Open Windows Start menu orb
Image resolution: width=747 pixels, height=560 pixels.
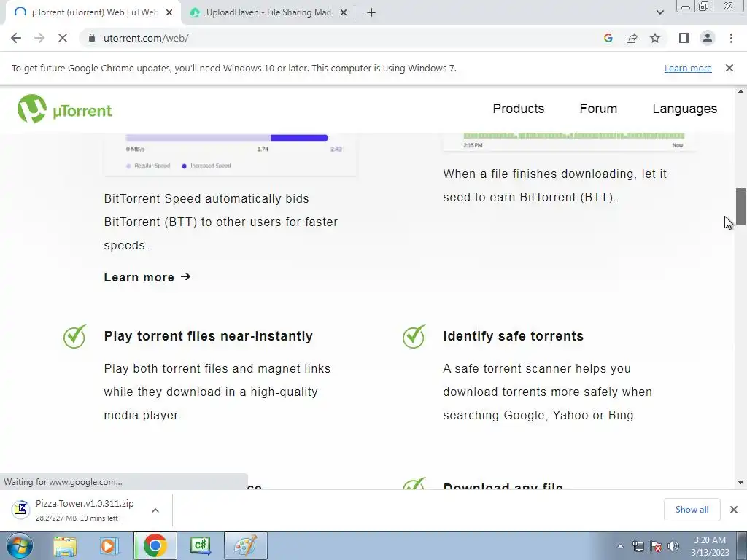[x=20, y=545]
